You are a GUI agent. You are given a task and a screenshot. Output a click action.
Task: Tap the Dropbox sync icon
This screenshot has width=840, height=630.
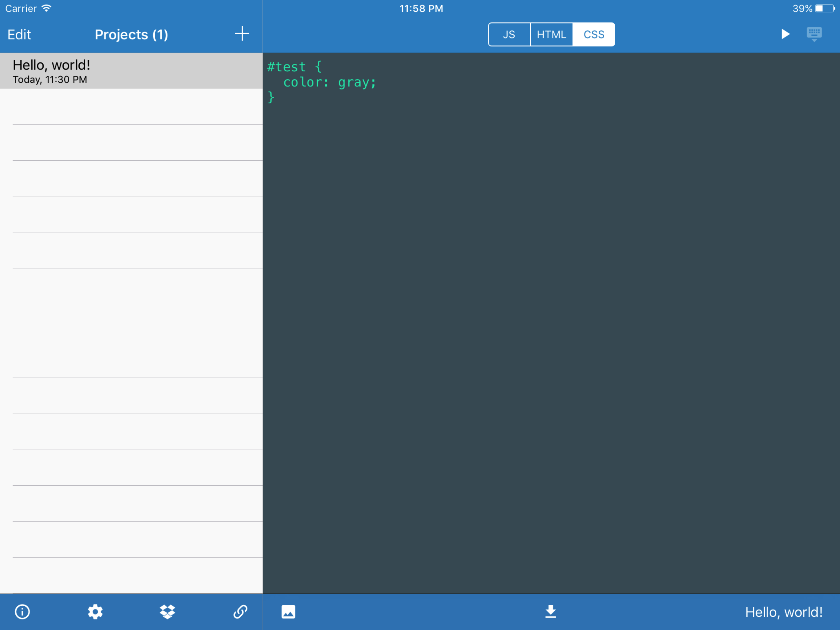point(168,612)
